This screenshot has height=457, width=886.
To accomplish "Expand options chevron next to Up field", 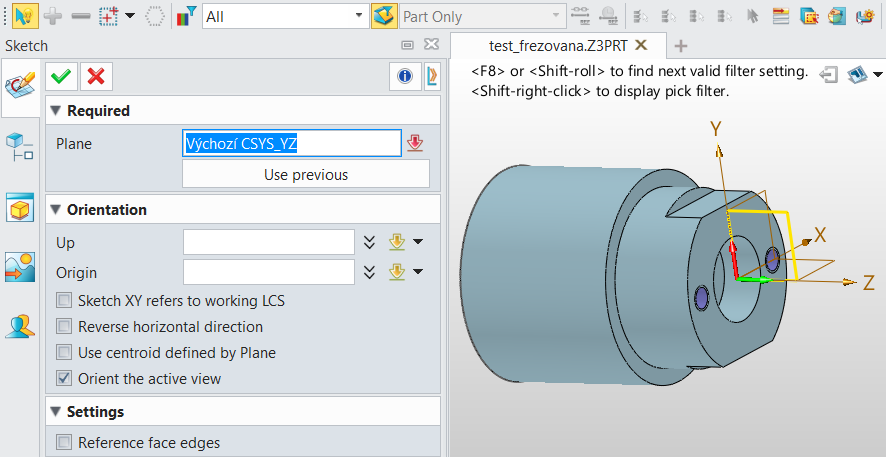I will pos(369,242).
